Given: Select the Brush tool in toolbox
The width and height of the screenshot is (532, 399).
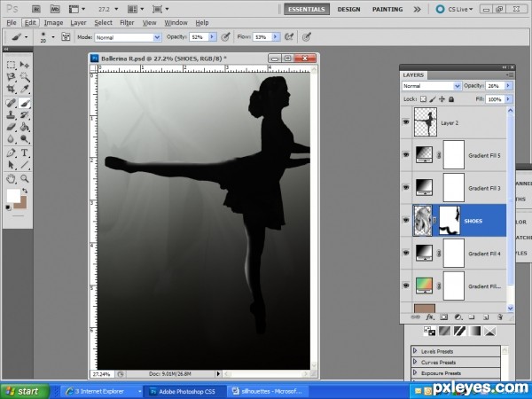Looking at the screenshot, I should (25, 103).
